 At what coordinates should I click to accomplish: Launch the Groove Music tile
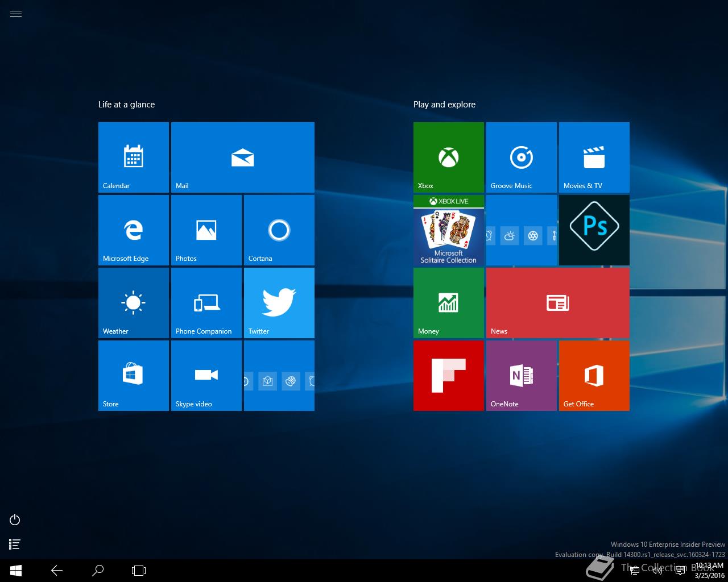click(x=522, y=157)
